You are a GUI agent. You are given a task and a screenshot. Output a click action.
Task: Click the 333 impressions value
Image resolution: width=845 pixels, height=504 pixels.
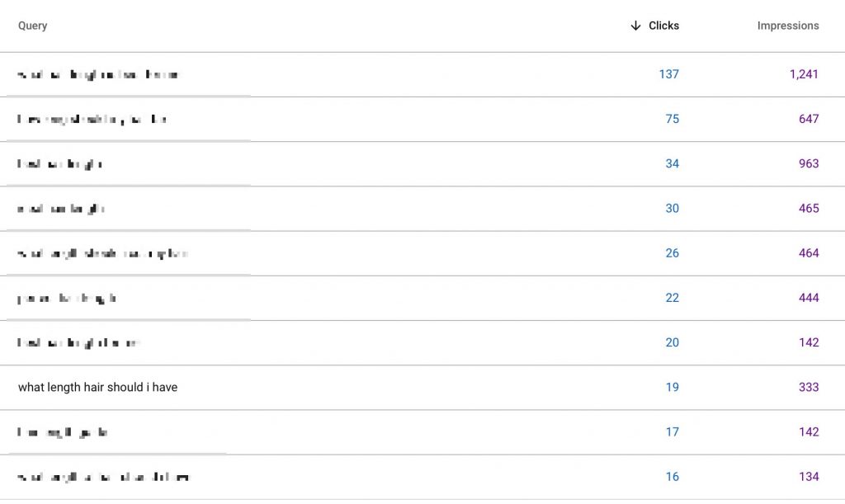pyautogui.click(x=809, y=387)
